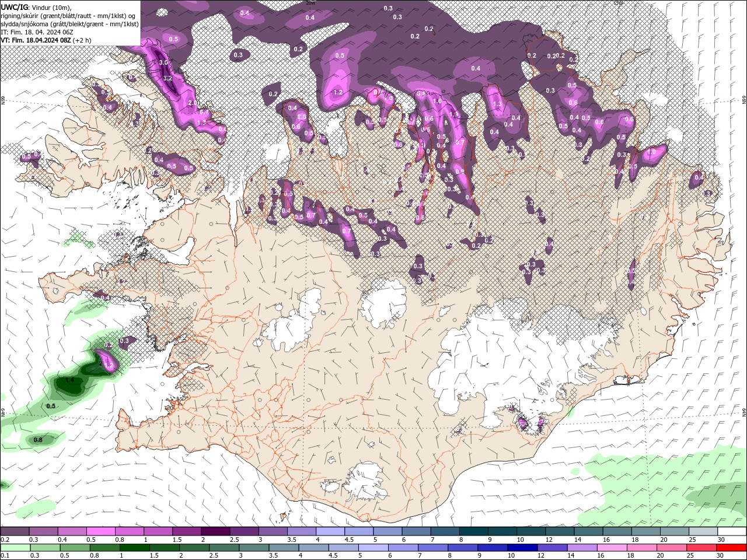Click the 'slydda/snjókoma' legend description line

pyautogui.click(x=69, y=24)
